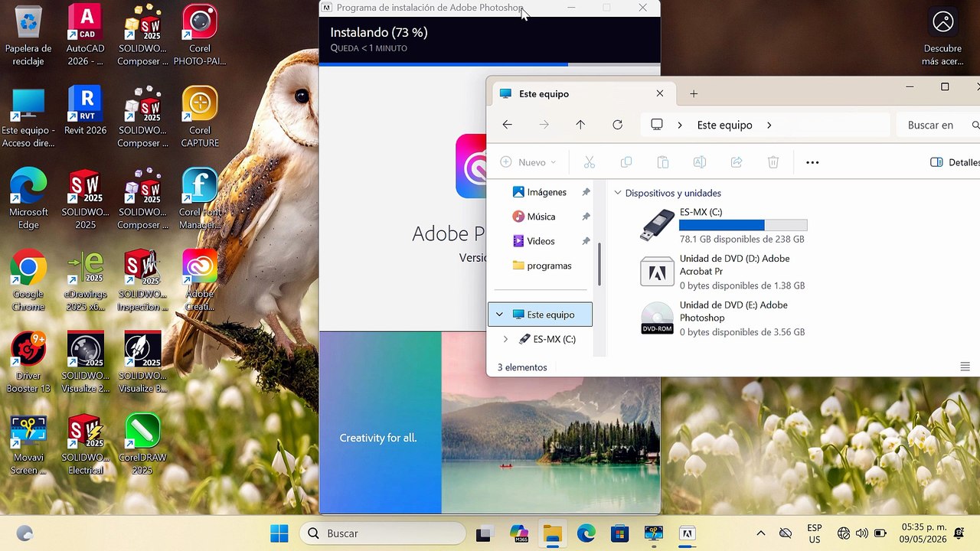This screenshot has width=980, height=551.
Task: Unpin Imágenes from quick access
Action: click(x=586, y=192)
